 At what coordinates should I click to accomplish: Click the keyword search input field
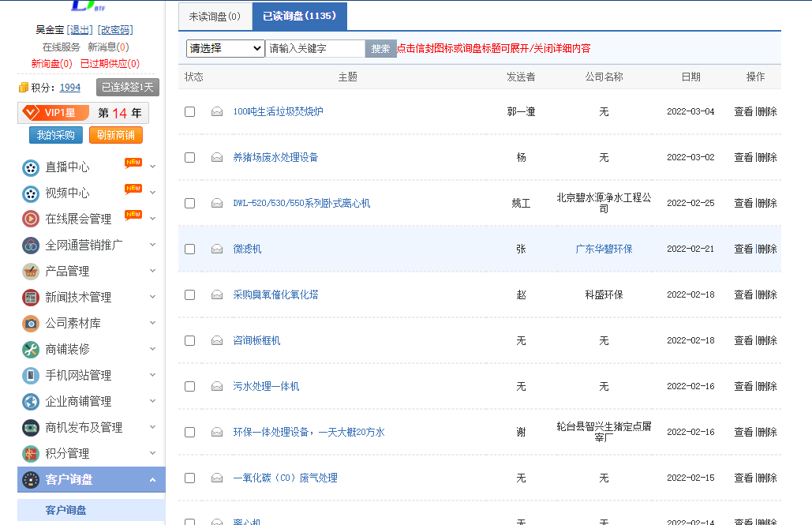click(x=315, y=48)
